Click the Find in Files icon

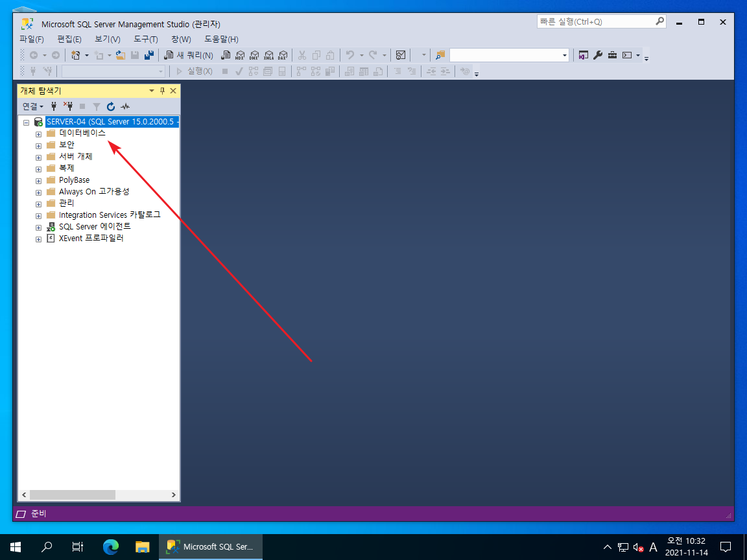(x=440, y=55)
